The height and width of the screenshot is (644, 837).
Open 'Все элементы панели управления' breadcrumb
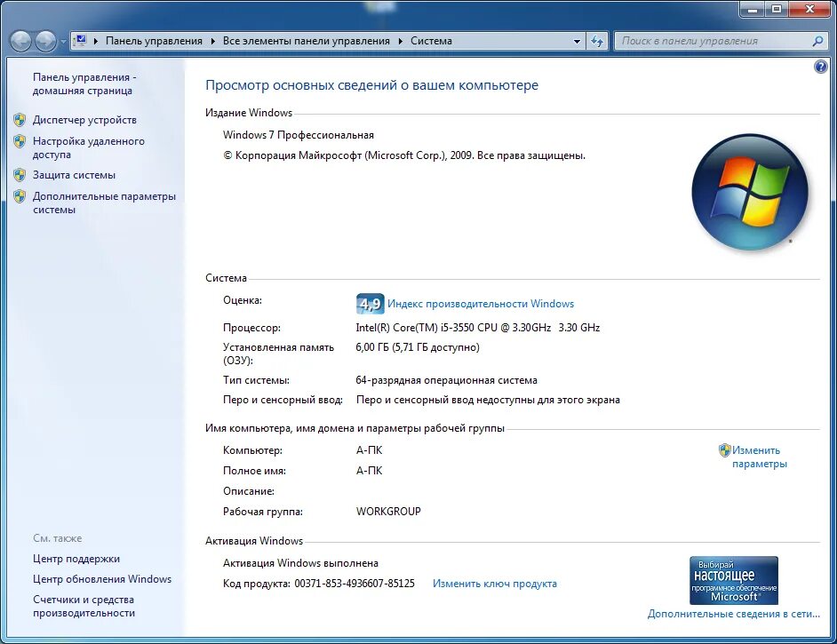(306, 41)
